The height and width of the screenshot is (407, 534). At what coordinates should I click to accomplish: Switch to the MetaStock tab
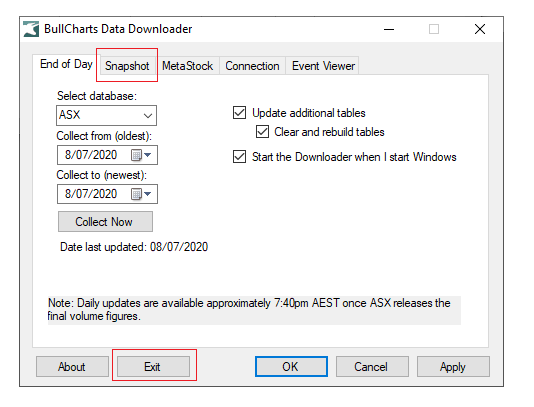[187, 66]
